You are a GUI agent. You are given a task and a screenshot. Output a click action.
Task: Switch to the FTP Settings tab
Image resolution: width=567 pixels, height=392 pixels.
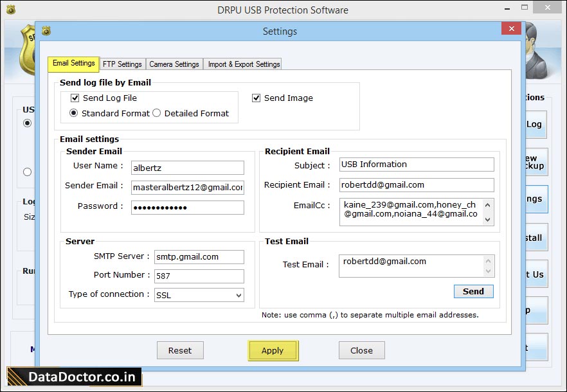(122, 64)
